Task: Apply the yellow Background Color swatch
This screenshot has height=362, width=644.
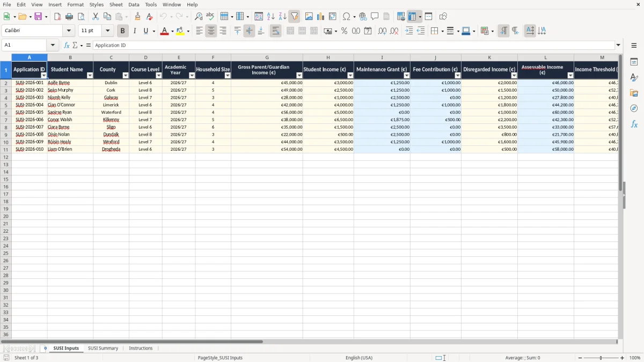Action: [x=180, y=31]
